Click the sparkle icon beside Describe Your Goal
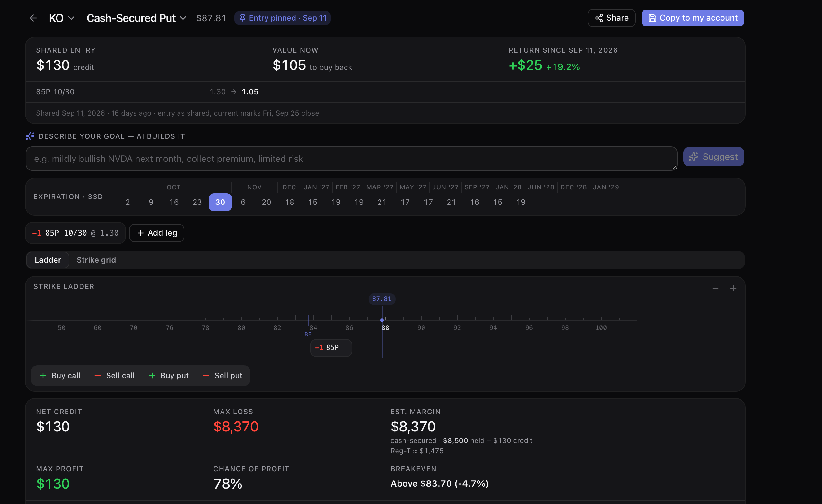822x504 pixels. point(31,136)
